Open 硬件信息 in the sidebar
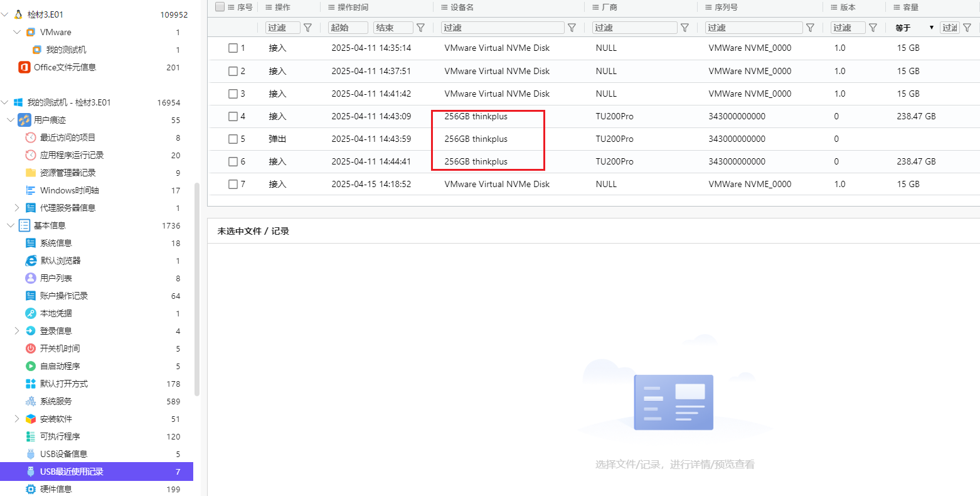 56,489
